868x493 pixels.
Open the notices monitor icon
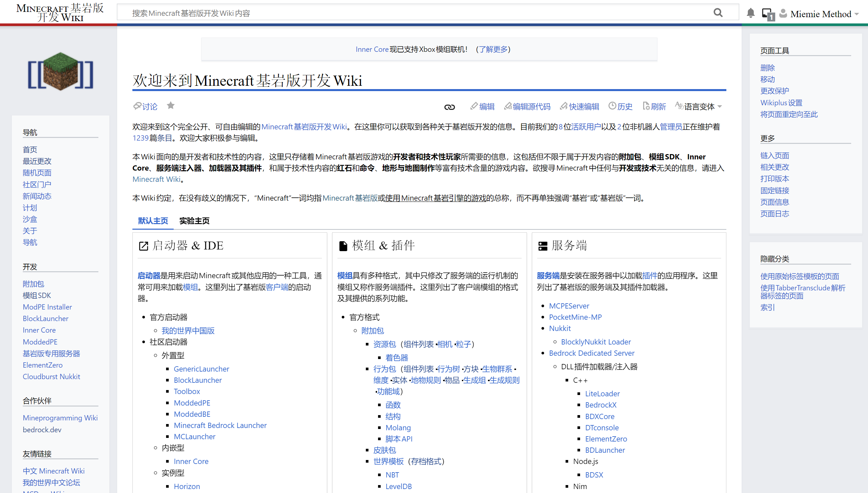tap(767, 14)
